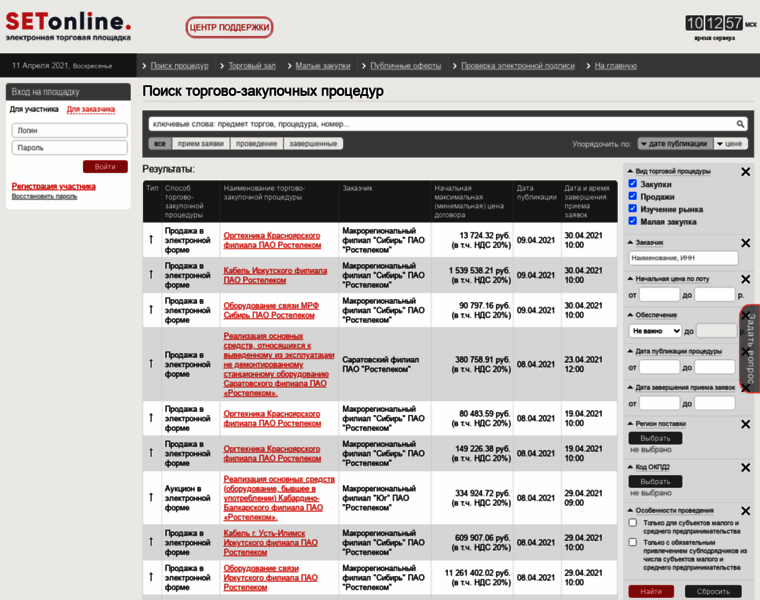Viewport: 760px width, 600px height.
Task: Uncheck the 'Продажи' checkbox
Action: [x=633, y=196]
